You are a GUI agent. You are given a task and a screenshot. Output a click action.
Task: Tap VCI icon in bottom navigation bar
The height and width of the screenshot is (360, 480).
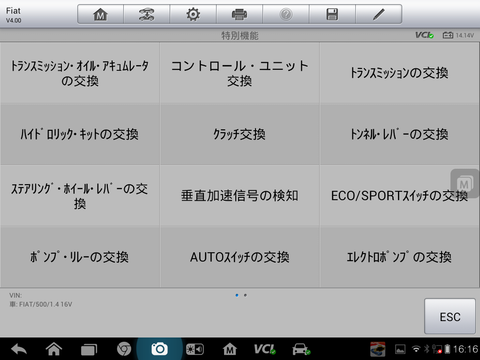pyautogui.click(x=265, y=349)
